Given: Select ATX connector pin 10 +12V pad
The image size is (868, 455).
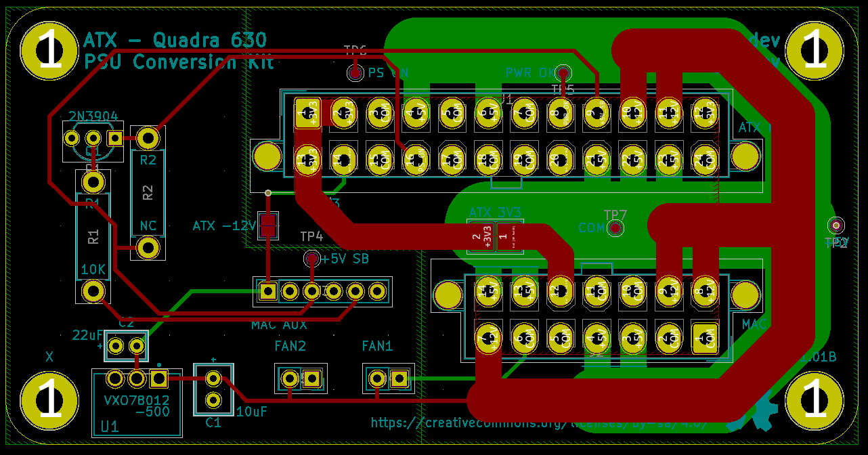Looking at the screenshot, I should 633,113.
